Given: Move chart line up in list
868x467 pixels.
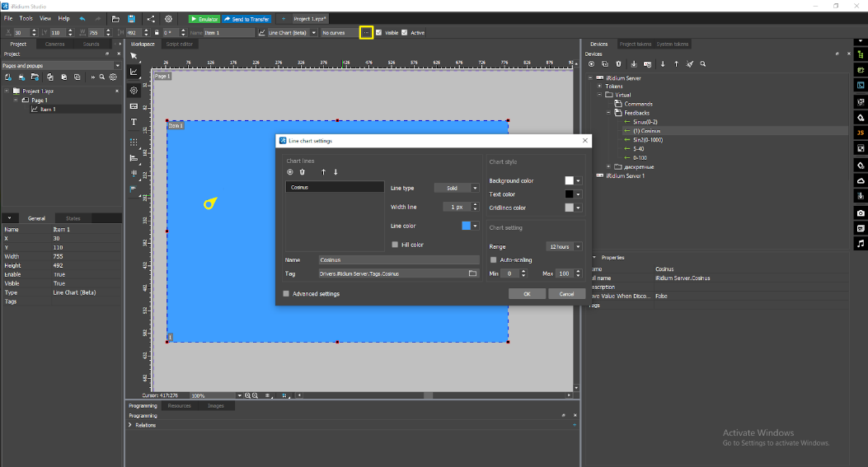Looking at the screenshot, I should 323,172.
